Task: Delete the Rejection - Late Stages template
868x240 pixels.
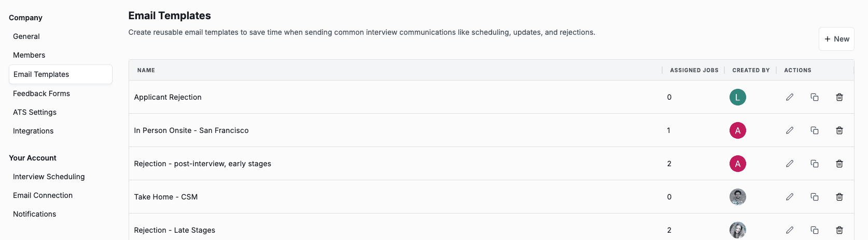Action: click(839, 230)
